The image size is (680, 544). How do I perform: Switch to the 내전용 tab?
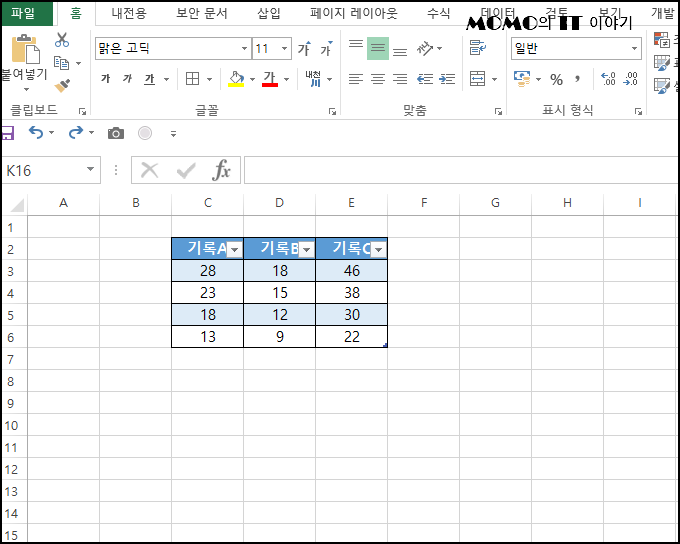pos(129,13)
